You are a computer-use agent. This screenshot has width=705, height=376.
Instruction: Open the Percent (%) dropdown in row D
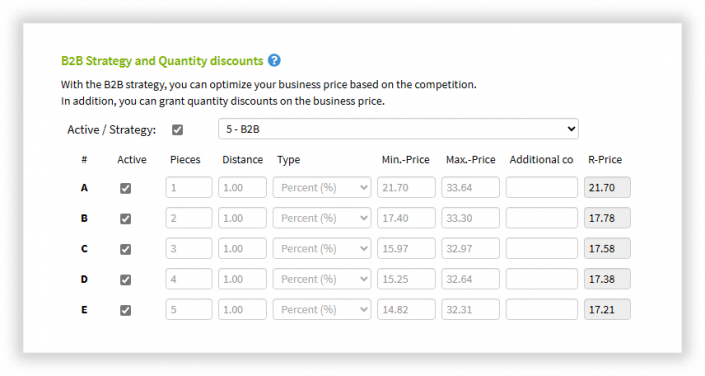322,279
